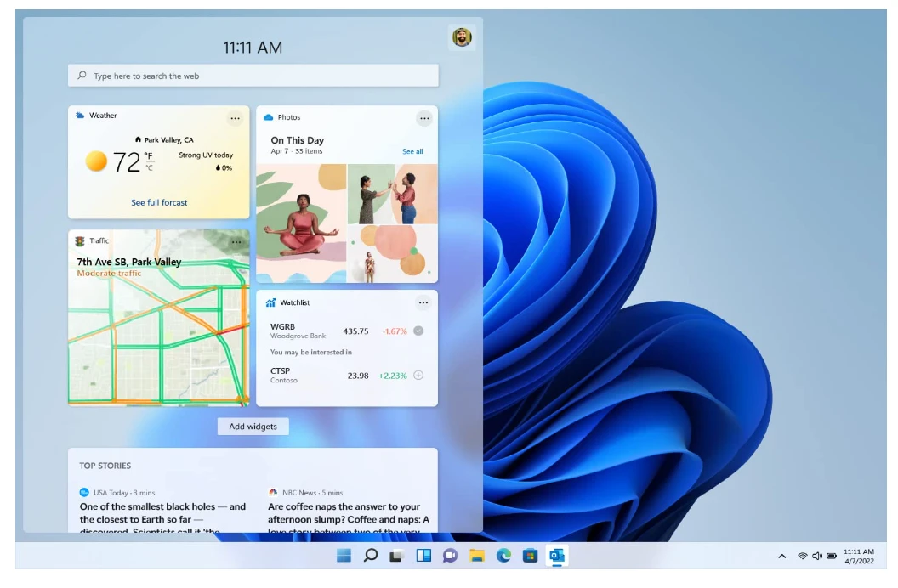Screen dimensions: 898x588
Task: Add CTSP to watchlist with plus icon
Action: coord(418,376)
